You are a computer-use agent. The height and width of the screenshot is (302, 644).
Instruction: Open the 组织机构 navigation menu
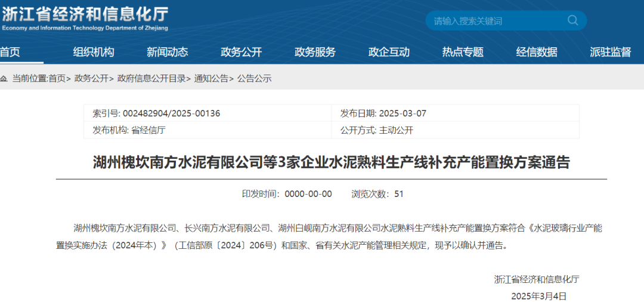(94, 52)
